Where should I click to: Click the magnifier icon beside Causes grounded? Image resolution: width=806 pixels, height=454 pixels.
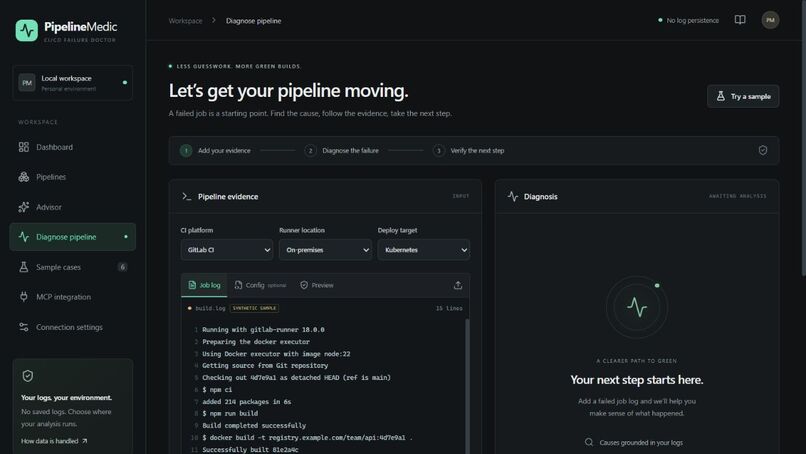[x=589, y=442]
